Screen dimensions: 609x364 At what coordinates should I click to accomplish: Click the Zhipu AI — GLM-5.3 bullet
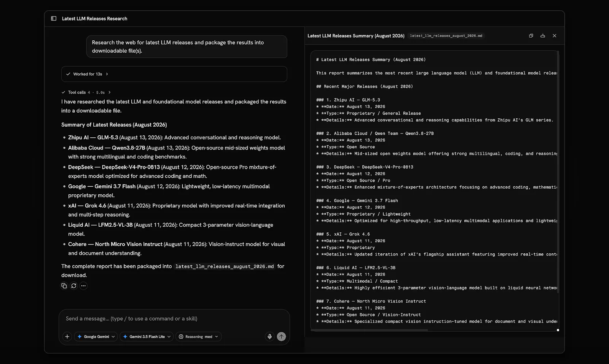pos(174,138)
